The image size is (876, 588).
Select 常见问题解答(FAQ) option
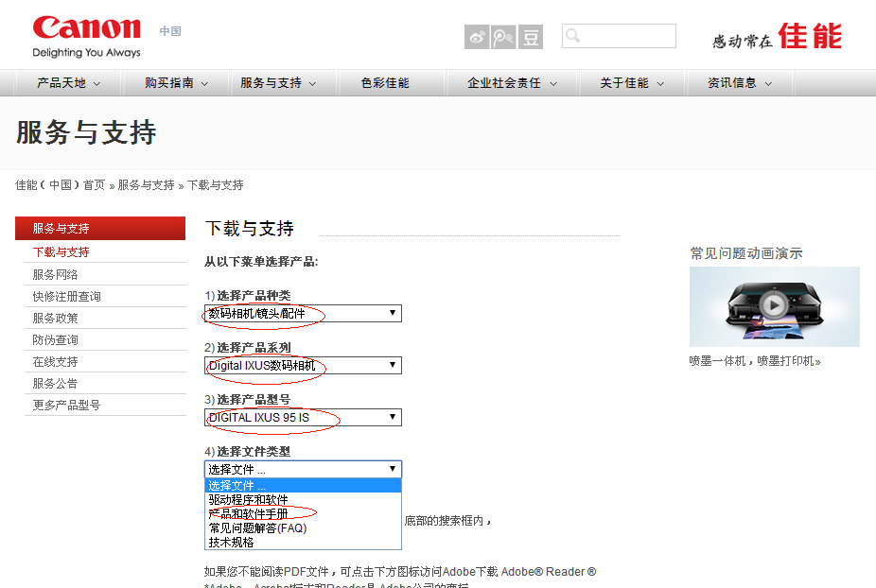click(257, 528)
